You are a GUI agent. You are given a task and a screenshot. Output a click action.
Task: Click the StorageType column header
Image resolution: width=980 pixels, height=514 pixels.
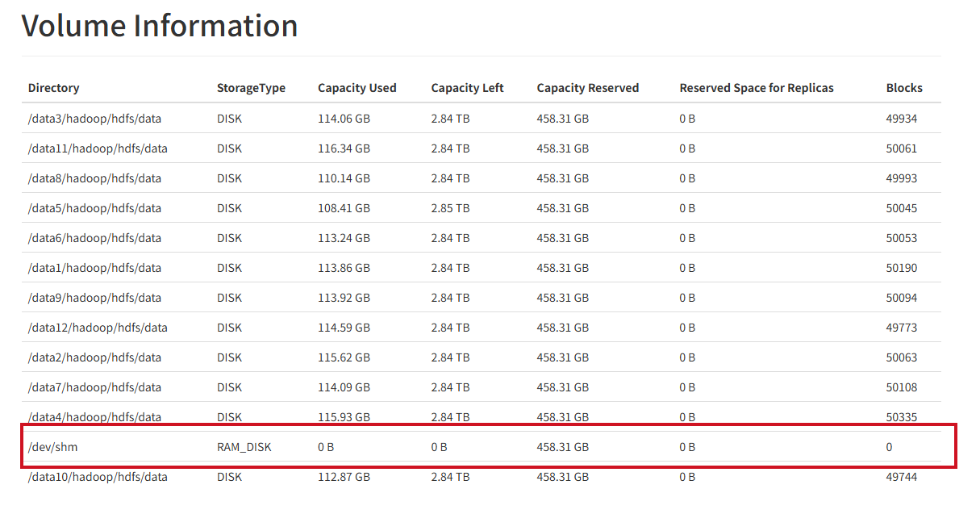click(251, 88)
